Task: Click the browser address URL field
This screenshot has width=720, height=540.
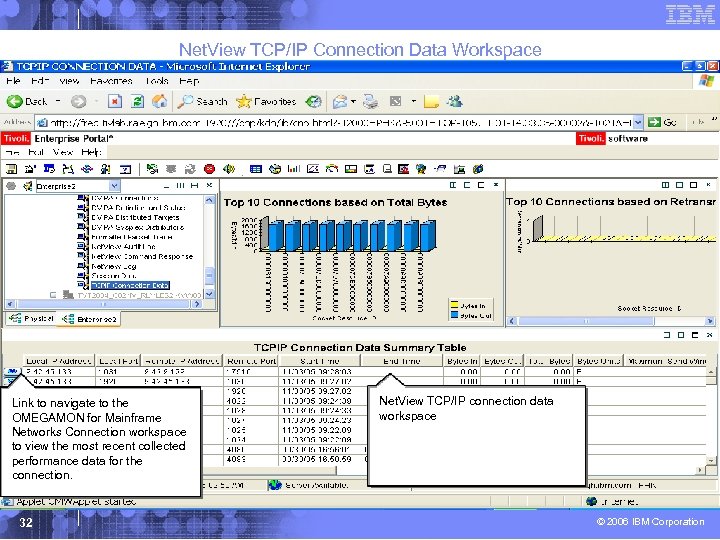Action: (340, 123)
